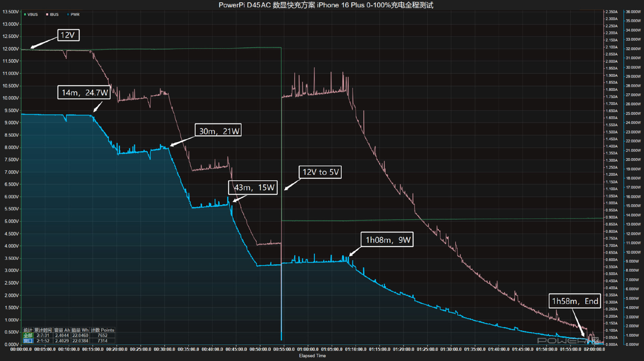Click the pink IBUS legend color square
This screenshot has width=644, height=361.
pos(47,14)
